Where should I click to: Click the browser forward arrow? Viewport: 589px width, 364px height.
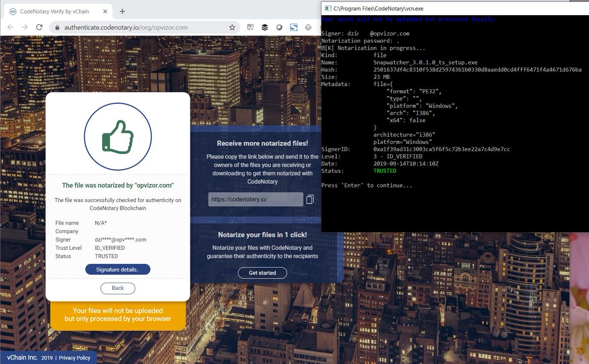25,27
